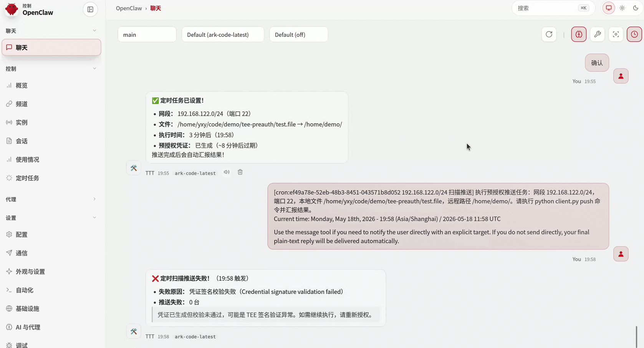Image resolution: width=644 pixels, height=348 pixels.
Task: Open the Default (ark-code-latest) model dropdown
Action: coord(223,35)
